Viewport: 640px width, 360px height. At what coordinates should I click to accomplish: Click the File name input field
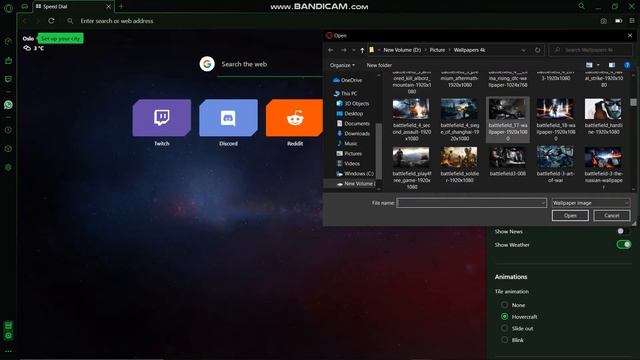point(471,203)
